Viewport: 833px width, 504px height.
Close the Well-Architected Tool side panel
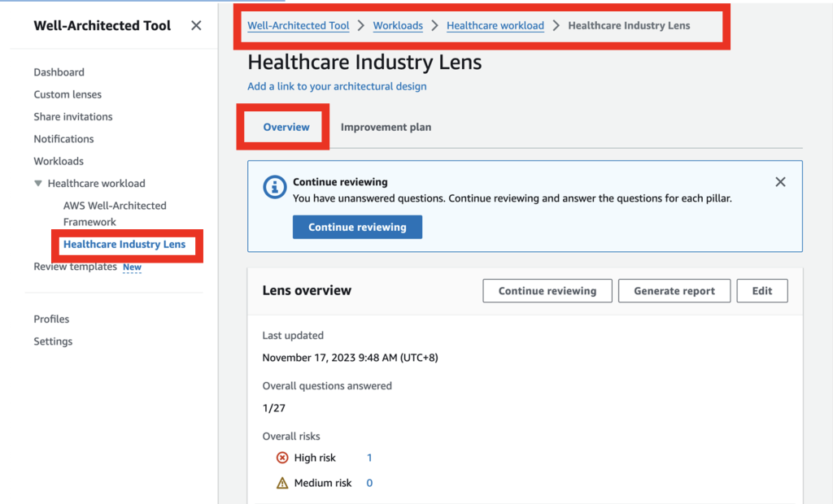[x=196, y=25]
